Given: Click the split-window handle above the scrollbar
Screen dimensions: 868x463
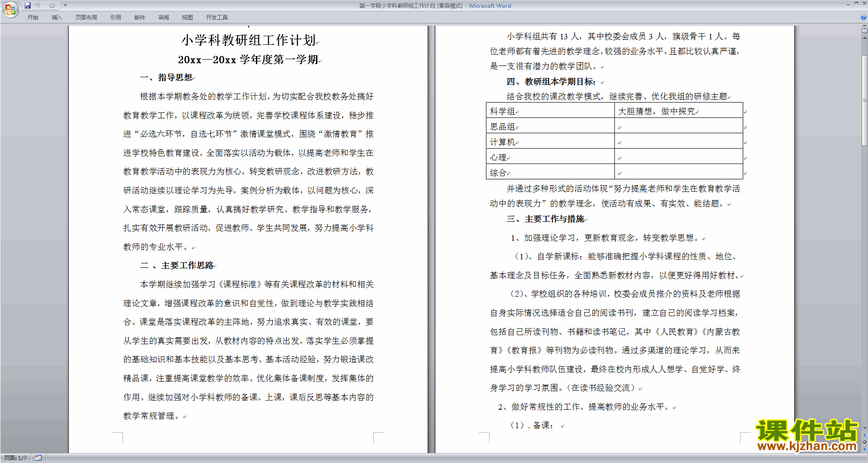Looking at the screenshot, I should (x=864, y=26).
